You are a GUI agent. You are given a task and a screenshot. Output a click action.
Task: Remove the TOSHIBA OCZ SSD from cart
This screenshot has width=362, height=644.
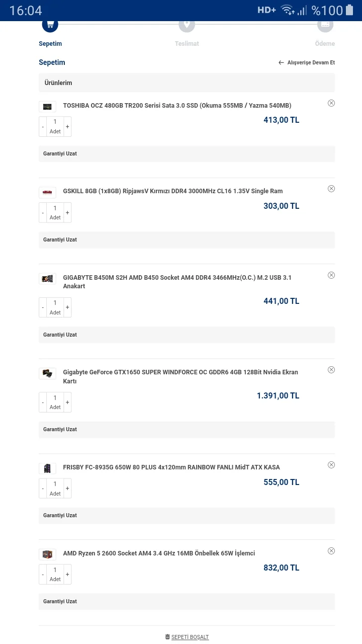(331, 103)
